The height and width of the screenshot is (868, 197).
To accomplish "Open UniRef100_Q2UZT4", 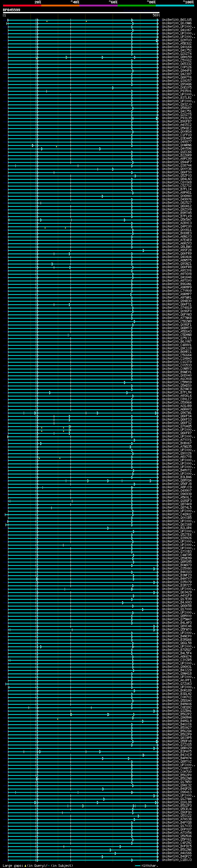I will click(177, 54).
